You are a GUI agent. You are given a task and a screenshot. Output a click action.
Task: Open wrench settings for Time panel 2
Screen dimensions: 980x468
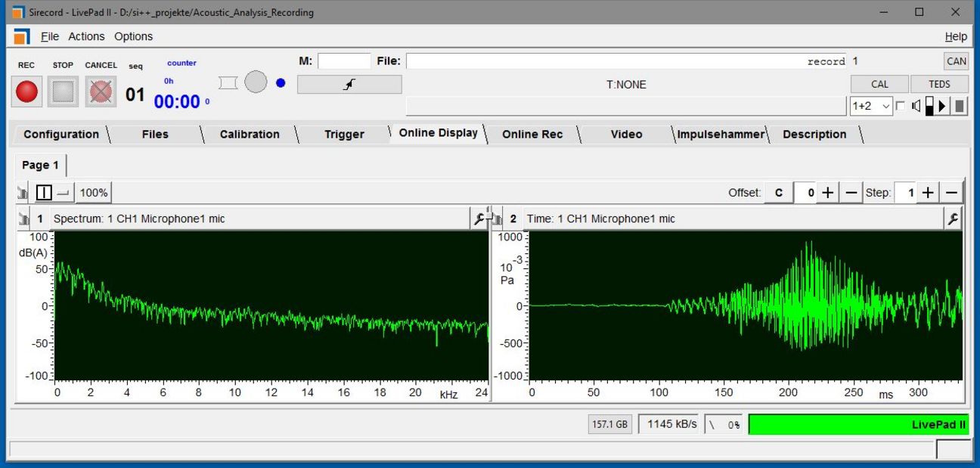[x=953, y=219]
